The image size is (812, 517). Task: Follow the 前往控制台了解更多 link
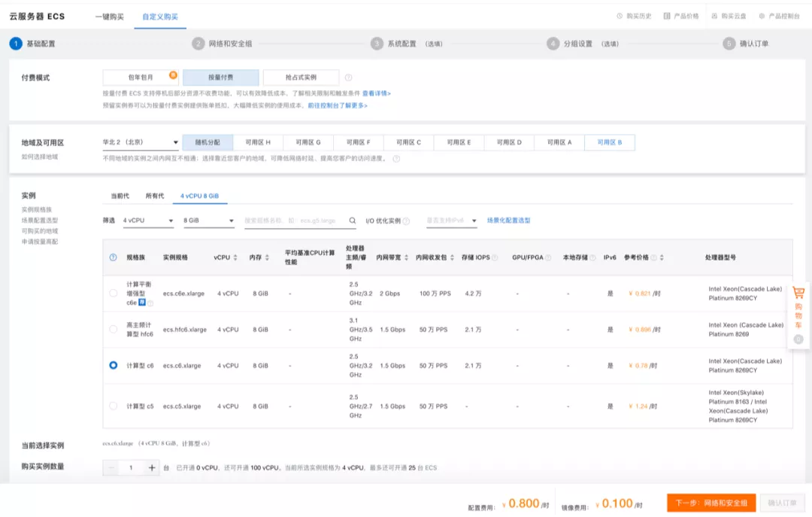click(338, 105)
